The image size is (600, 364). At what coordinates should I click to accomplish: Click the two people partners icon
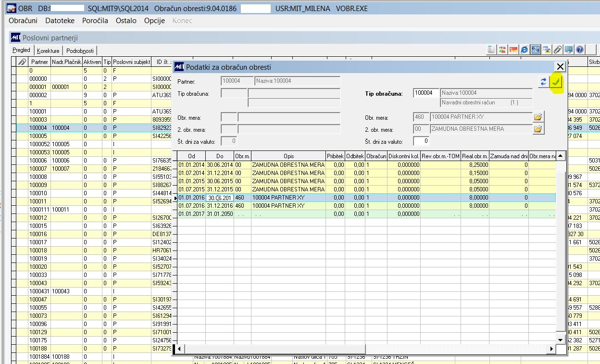[x=502, y=50]
